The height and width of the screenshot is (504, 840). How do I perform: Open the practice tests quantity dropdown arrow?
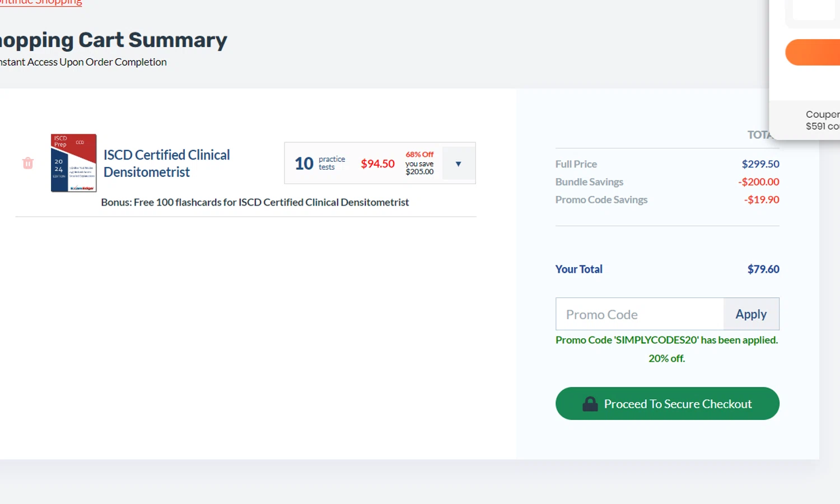[x=458, y=164]
